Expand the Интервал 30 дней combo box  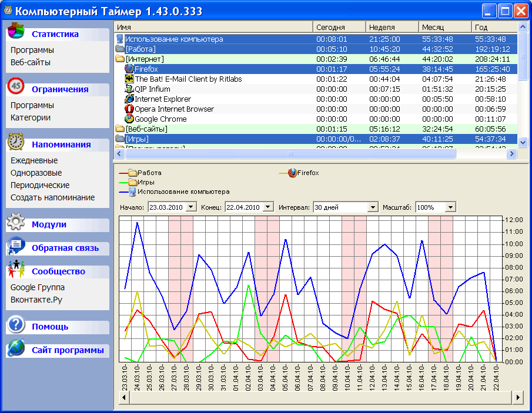pos(372,207)
